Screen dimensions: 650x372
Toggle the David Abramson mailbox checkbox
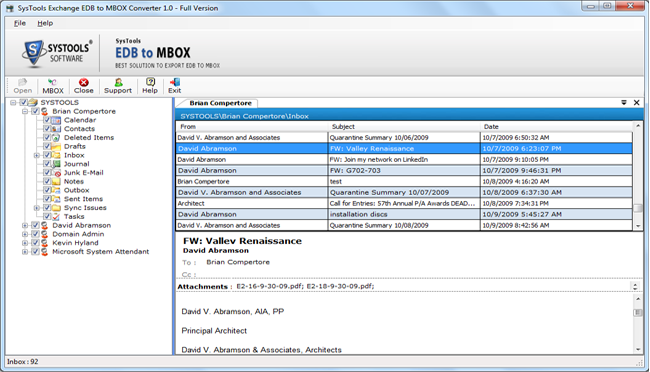[35, 225]
